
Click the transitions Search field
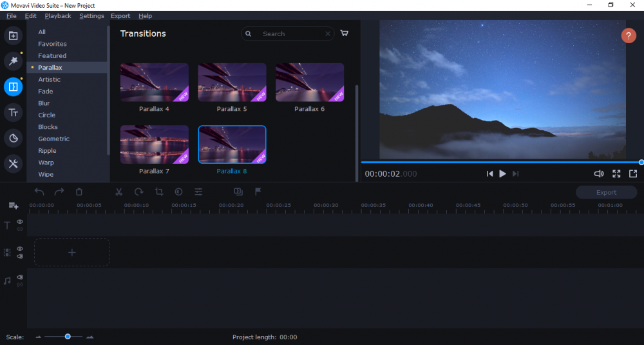[x=290, y=34]
